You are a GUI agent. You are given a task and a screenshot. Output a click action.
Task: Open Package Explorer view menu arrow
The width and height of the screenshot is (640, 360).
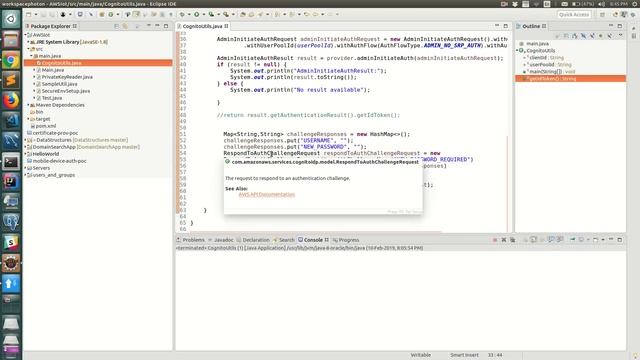point(148,26)
